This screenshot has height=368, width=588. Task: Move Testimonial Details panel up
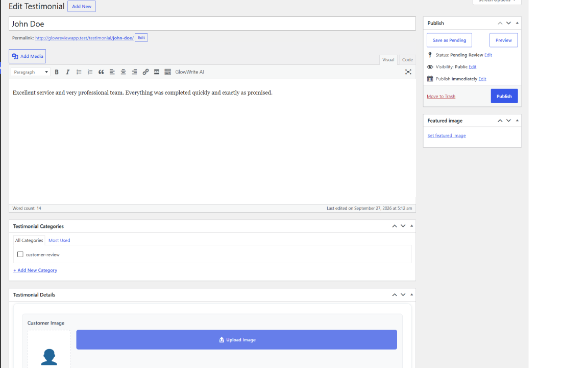click(x=395, y=295)
